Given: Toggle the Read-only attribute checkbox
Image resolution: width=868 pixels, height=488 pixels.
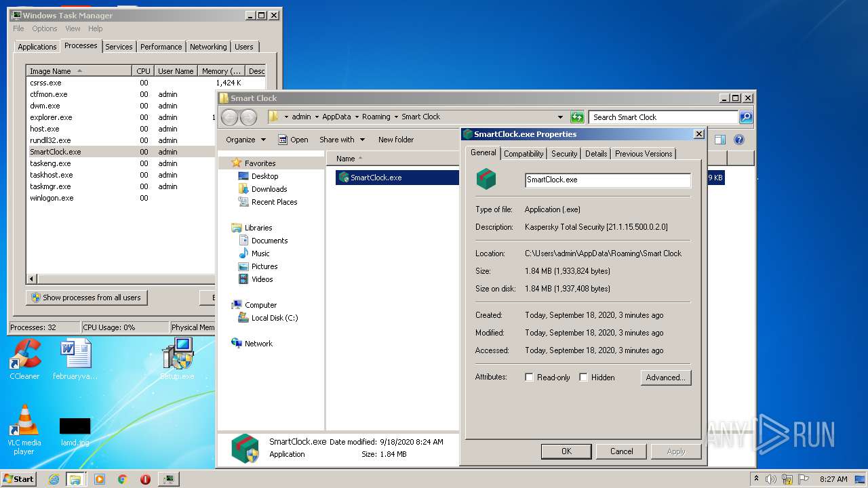Looking at the screenshot, I should pos(529,378).
